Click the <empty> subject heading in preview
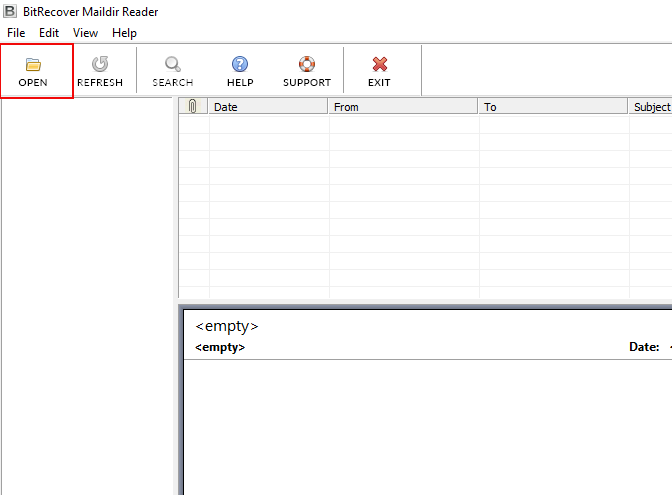 coord(227,326)
